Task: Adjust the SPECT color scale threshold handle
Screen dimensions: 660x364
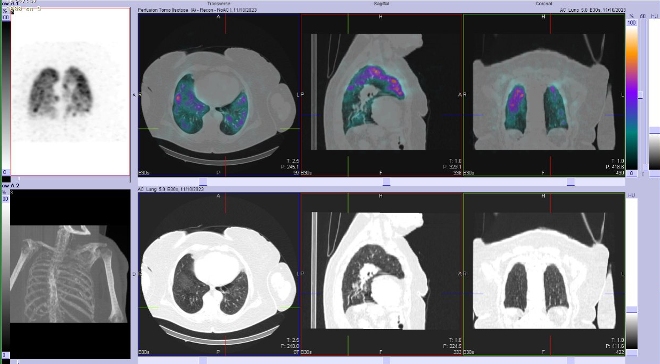Action: coord(641,95)
